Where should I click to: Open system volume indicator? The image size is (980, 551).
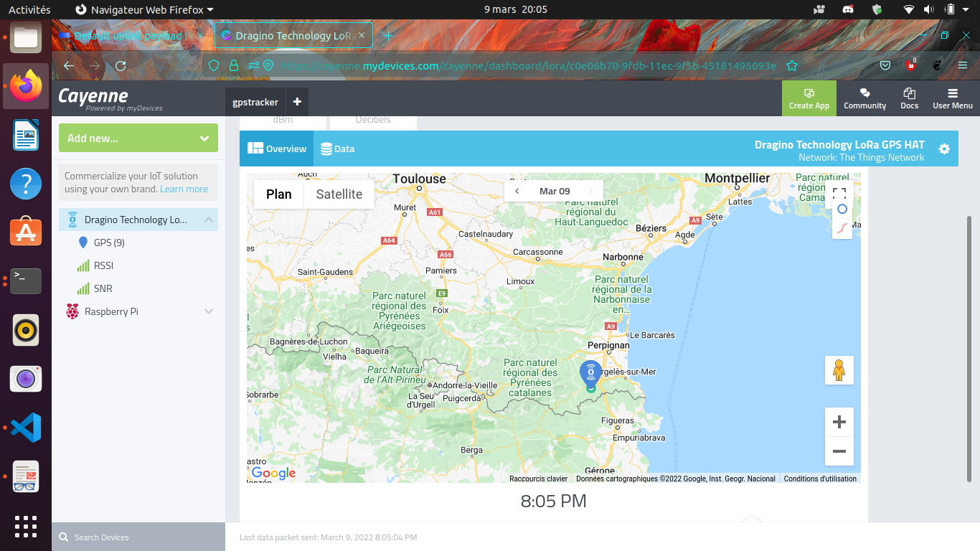[929, 9]
